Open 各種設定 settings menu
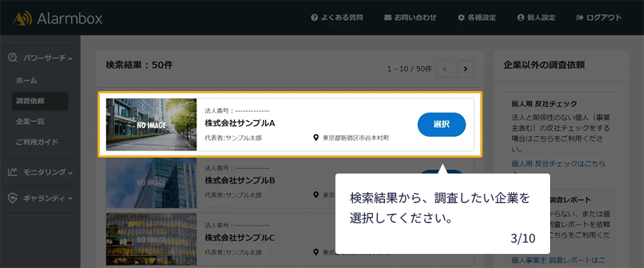 [x=477, y=17]
